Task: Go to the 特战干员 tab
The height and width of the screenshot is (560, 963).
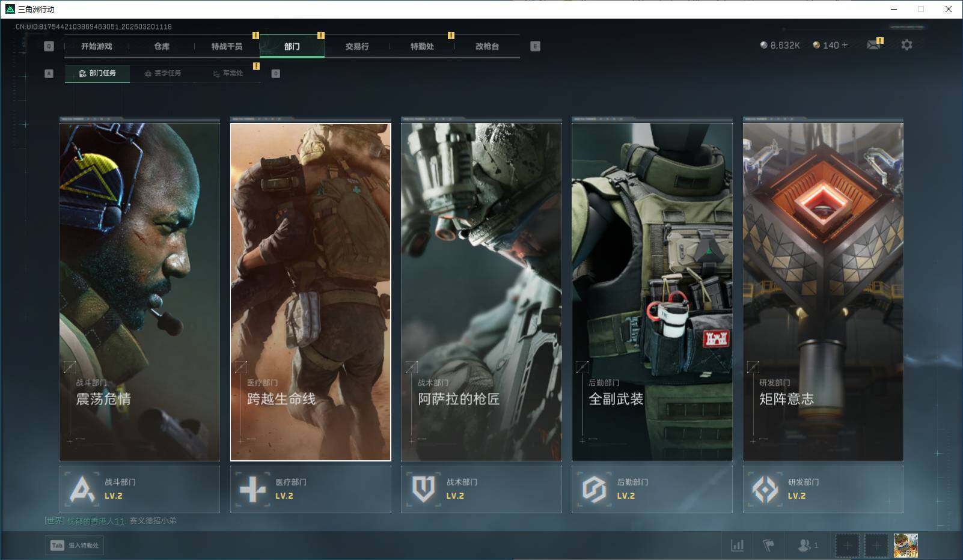Action: pos(227,46)
